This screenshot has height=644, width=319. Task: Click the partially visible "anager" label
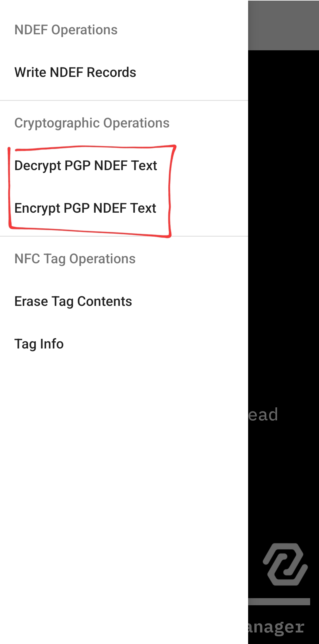tap(276, 627)
